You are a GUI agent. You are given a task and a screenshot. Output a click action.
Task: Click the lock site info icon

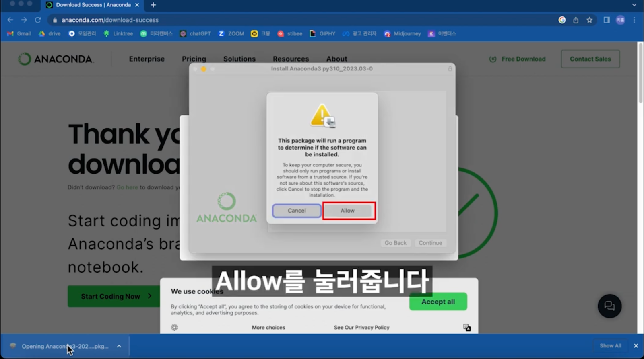tap(55, 20)
